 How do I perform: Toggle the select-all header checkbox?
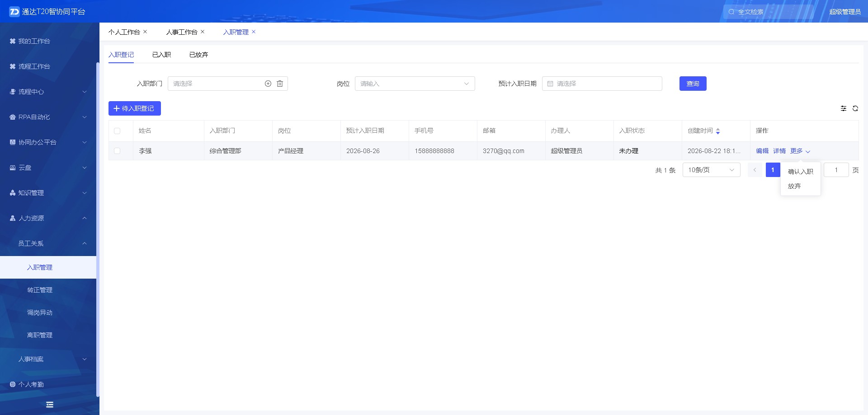point(117,131)
